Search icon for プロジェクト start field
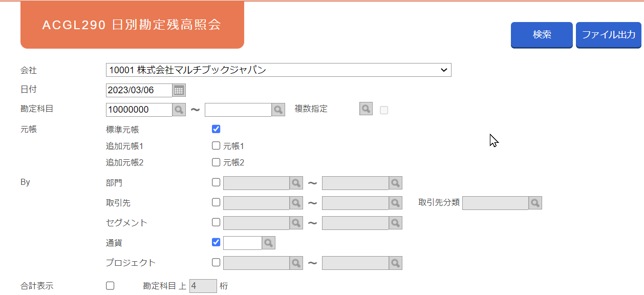 296,263
